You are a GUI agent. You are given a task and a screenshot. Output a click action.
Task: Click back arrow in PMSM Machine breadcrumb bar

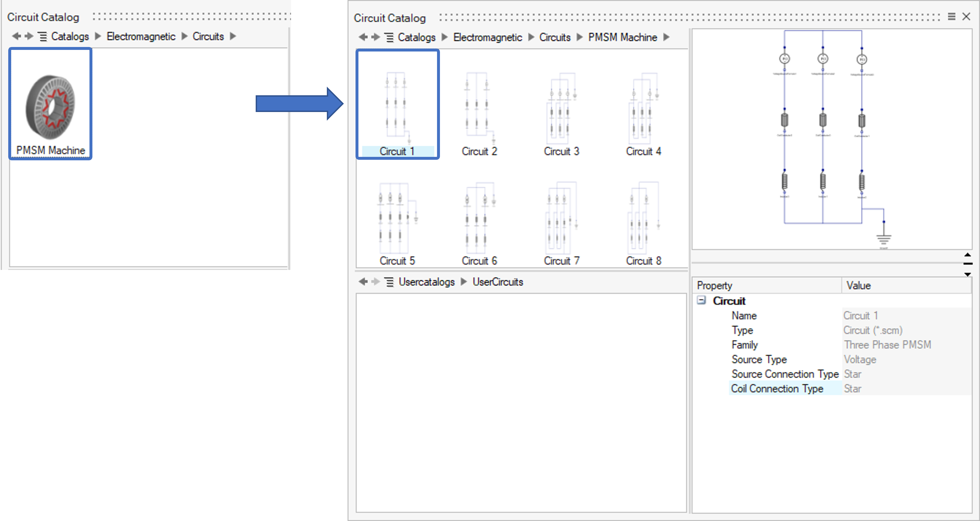pyautogui.click(x=362, y=37)
